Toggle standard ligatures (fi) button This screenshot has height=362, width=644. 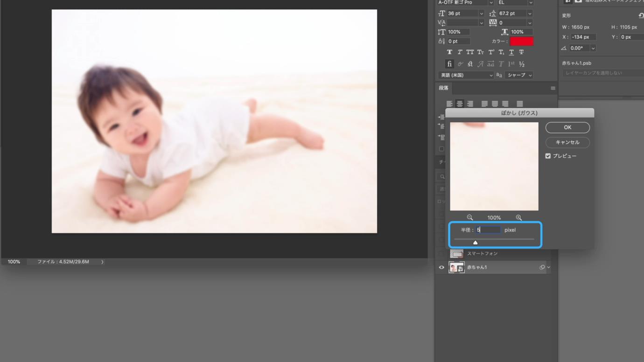449,64
